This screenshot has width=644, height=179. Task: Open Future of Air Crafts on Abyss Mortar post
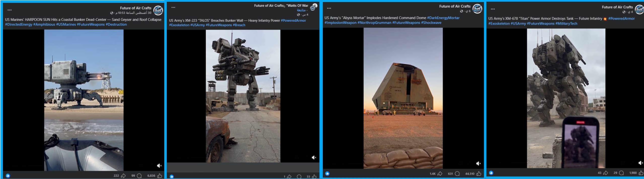tap(455, 6)
